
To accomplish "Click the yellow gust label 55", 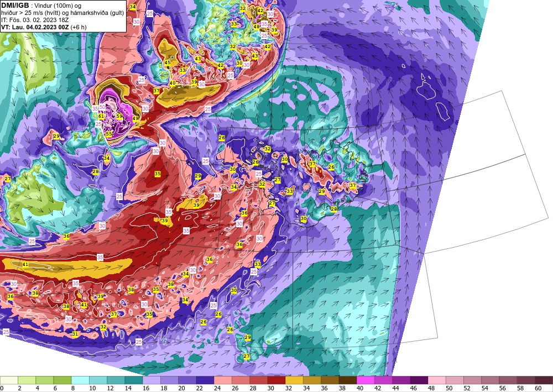I will [x=109, y=134].
